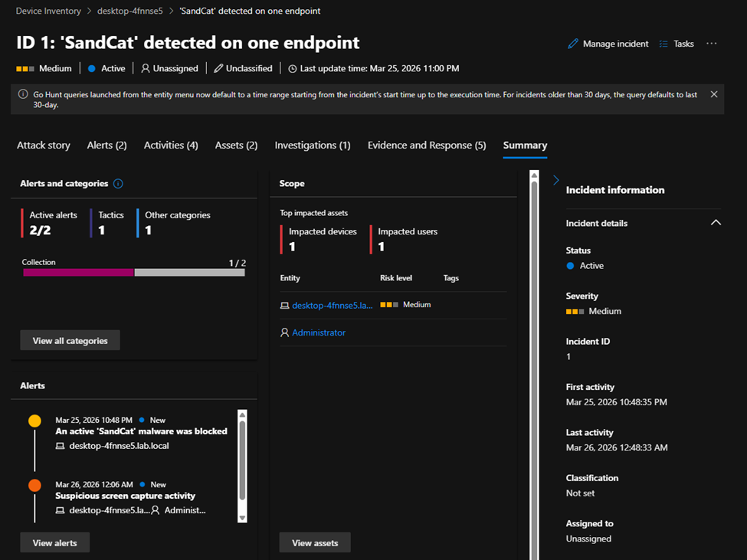Click the Administrator user icon in Scope
747x560 pixels.
click(285, 333)
